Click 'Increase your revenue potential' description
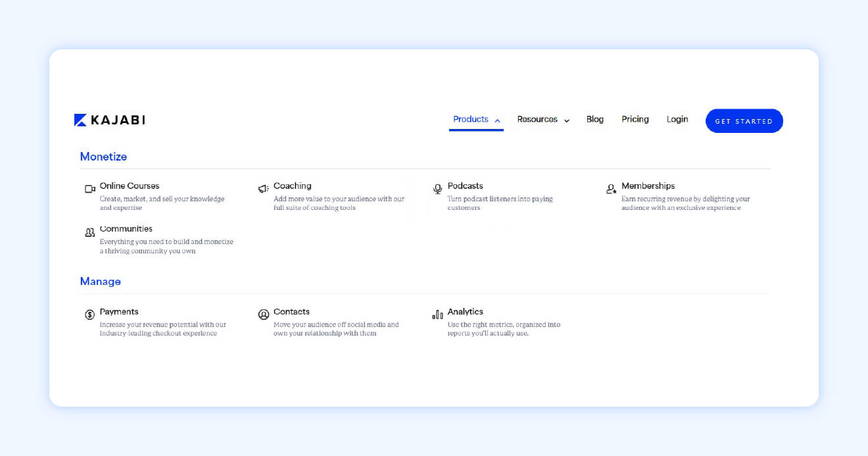Screen dimensions: 868x456 coord(163,329)
